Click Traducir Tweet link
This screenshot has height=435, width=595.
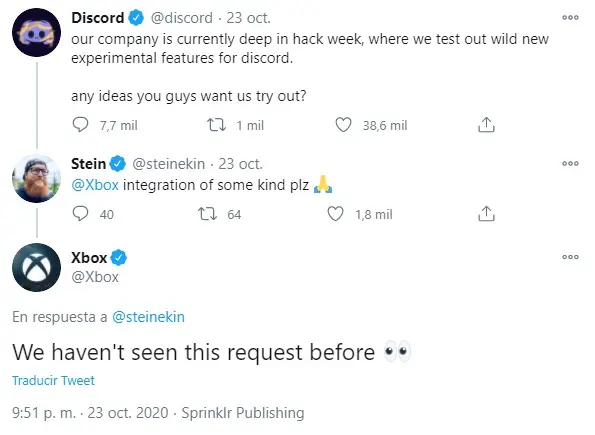[54, 381]
